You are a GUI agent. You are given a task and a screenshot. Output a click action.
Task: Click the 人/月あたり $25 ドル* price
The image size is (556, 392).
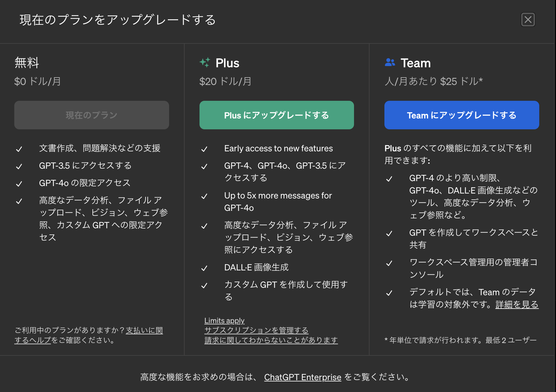pos(434,81)
